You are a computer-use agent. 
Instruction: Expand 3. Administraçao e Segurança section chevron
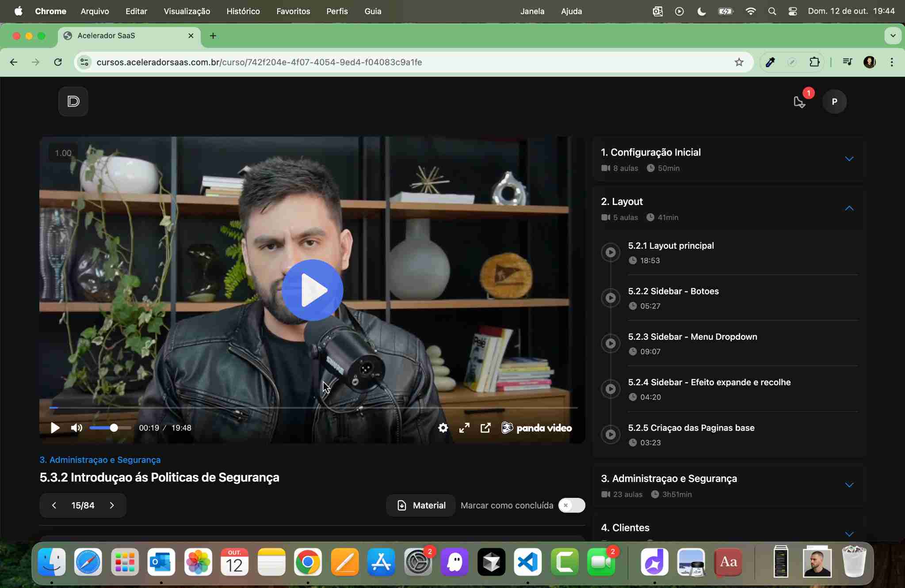(x=849, y=485)
